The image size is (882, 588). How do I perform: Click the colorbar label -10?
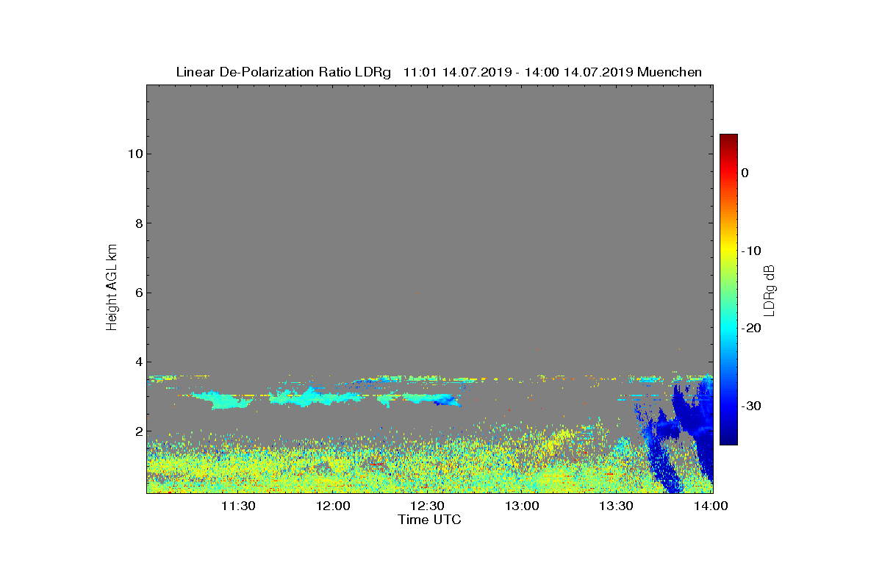tap(750, 251)
